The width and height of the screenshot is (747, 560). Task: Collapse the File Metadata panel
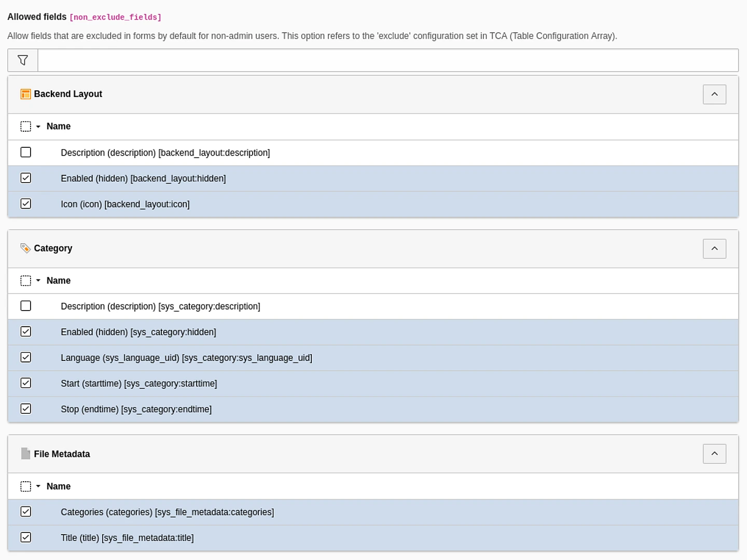[714, 454]
